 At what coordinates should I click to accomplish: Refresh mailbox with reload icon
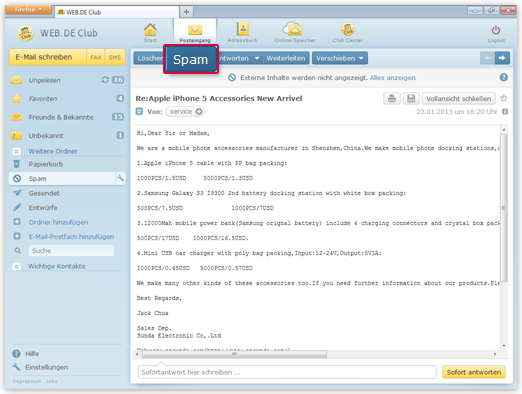(105, 80)
